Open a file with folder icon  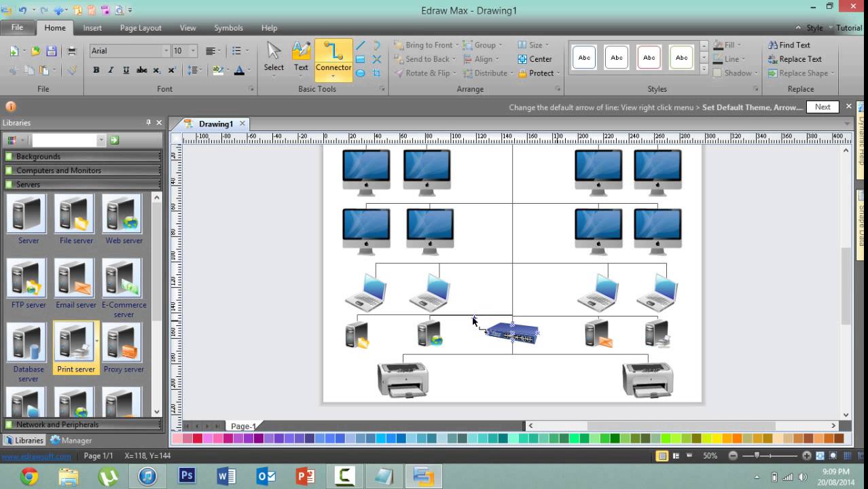point(35,51)
